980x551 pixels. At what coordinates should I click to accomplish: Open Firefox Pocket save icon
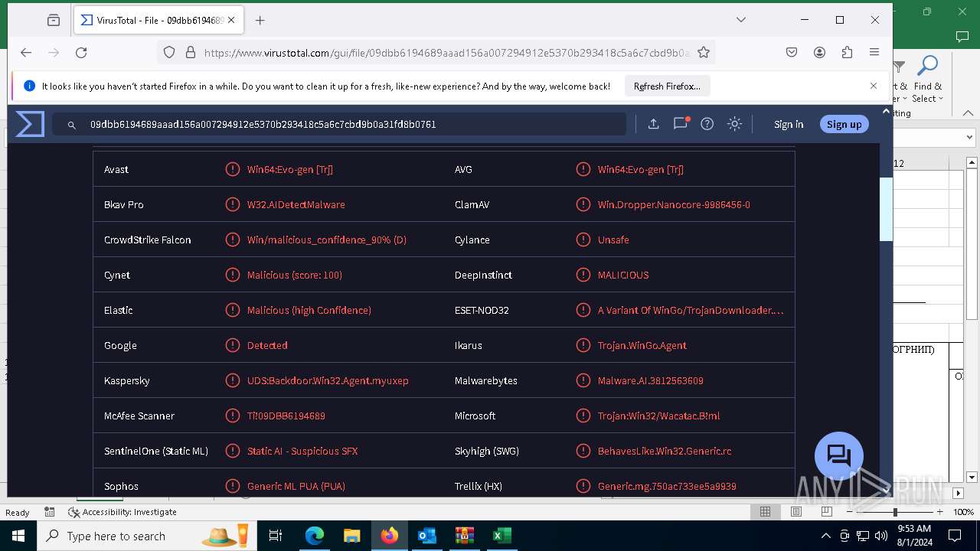click(x=792, y=53)
